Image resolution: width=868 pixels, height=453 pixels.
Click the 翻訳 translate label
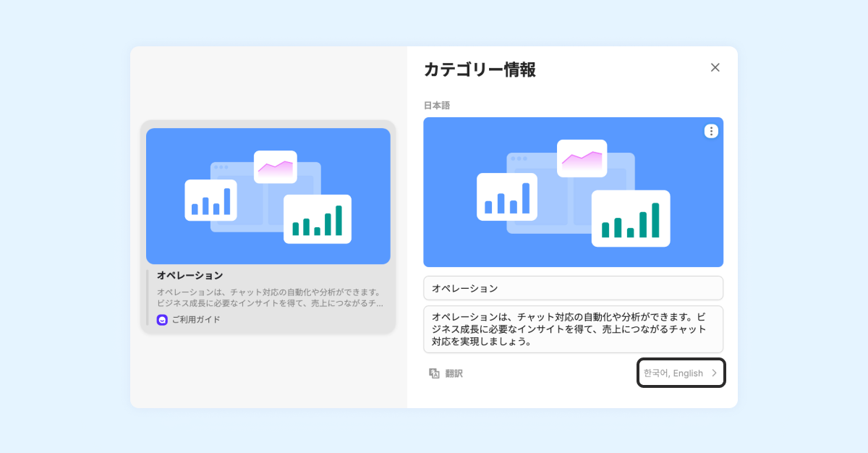[454, 373]
